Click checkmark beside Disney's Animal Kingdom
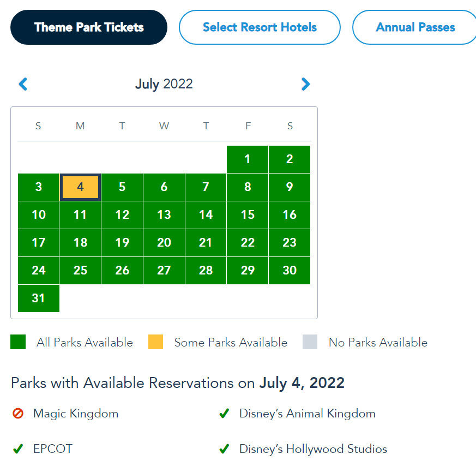Image resolution: width=476 pixels, height=472 pixels. click(224, 414)
